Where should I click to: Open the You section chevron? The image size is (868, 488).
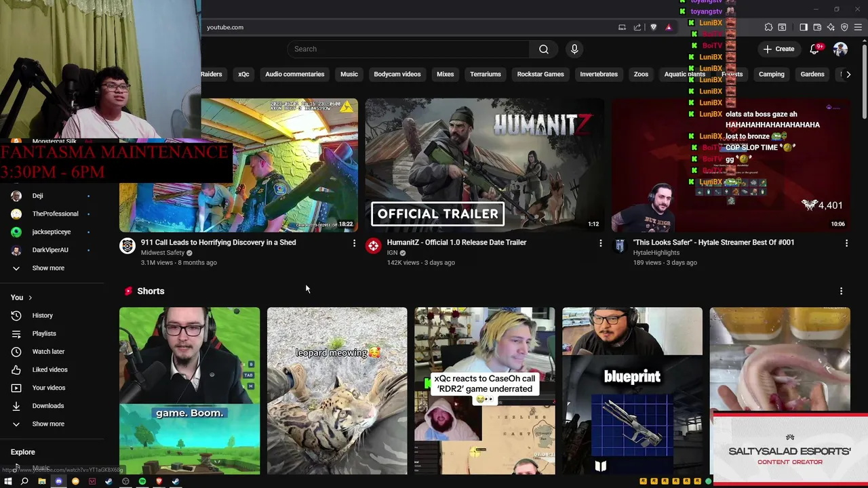click(x=30, y=298)
